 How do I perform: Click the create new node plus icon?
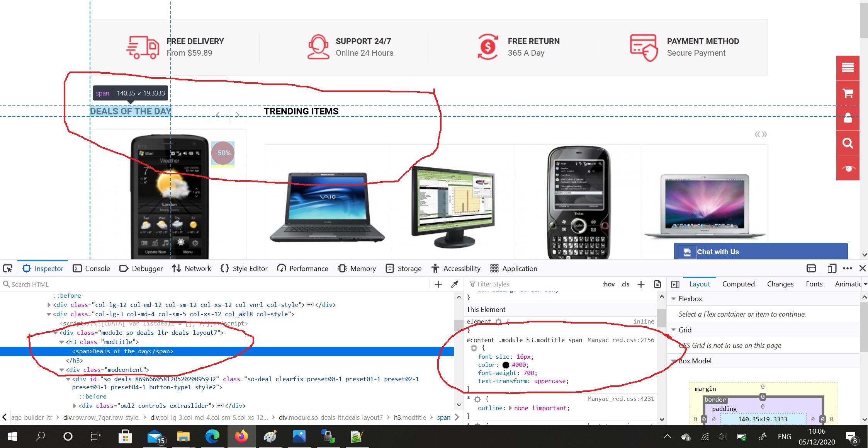pyautogui.click(x=438, y=284)
